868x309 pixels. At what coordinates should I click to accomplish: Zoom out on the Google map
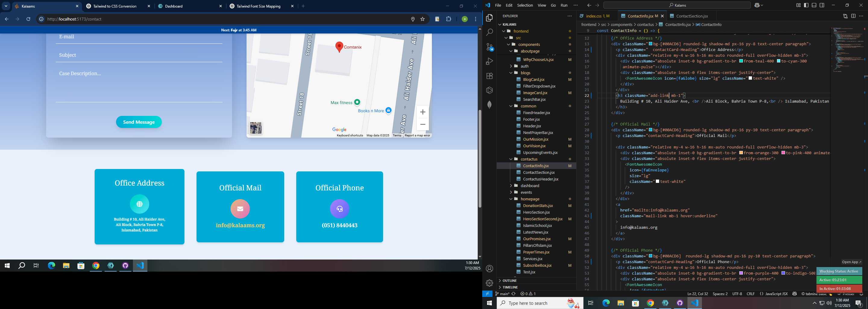423,124
